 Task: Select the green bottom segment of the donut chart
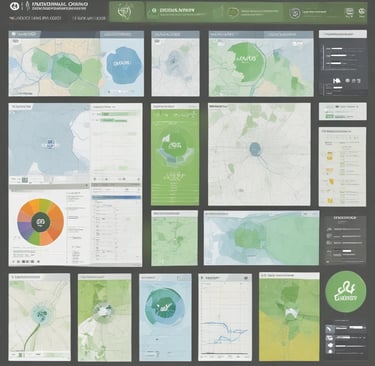(x=35, y=238)
